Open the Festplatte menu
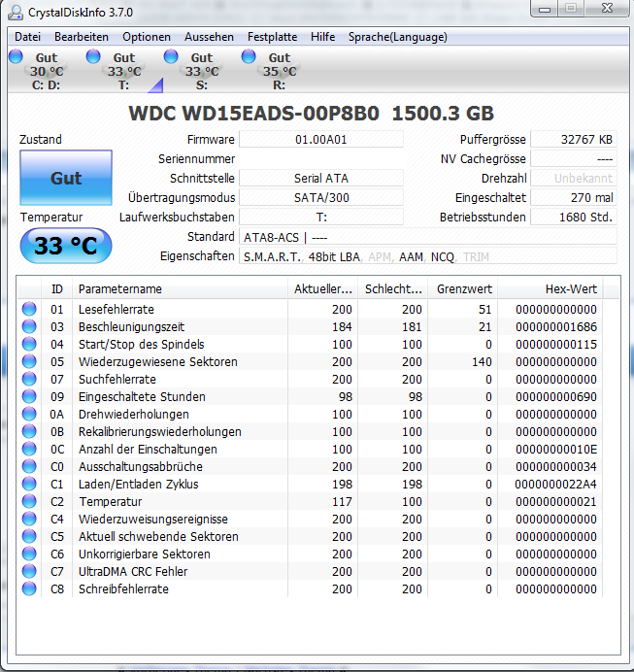The height and width of the screenshot is (672, 634). click(x=272, y=37)
